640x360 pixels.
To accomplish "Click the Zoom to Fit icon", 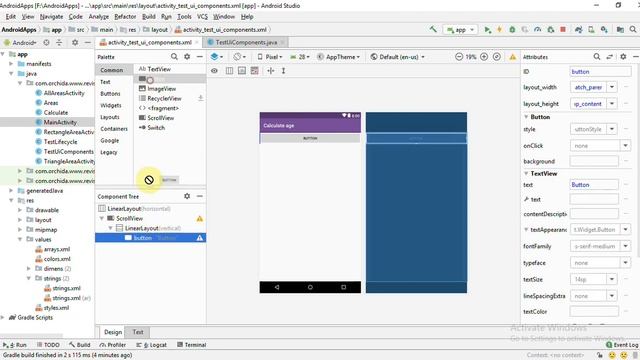I will tap(497, 57).
